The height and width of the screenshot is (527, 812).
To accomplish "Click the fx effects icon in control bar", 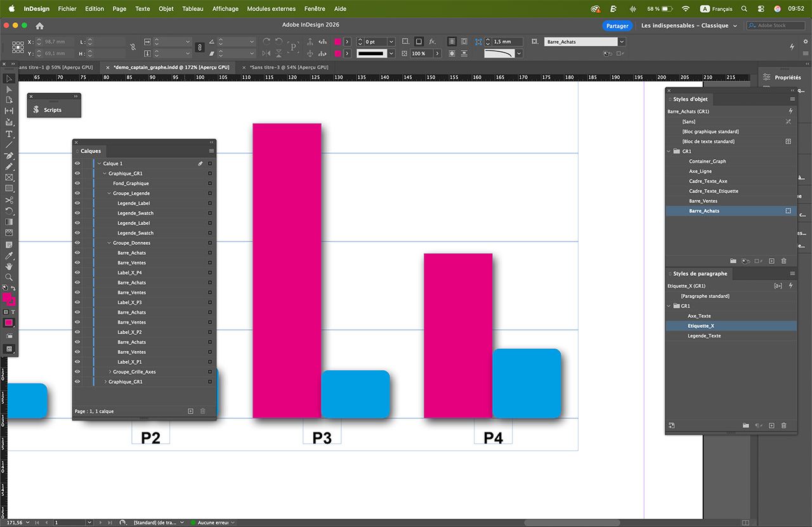I will coord(432,42).
